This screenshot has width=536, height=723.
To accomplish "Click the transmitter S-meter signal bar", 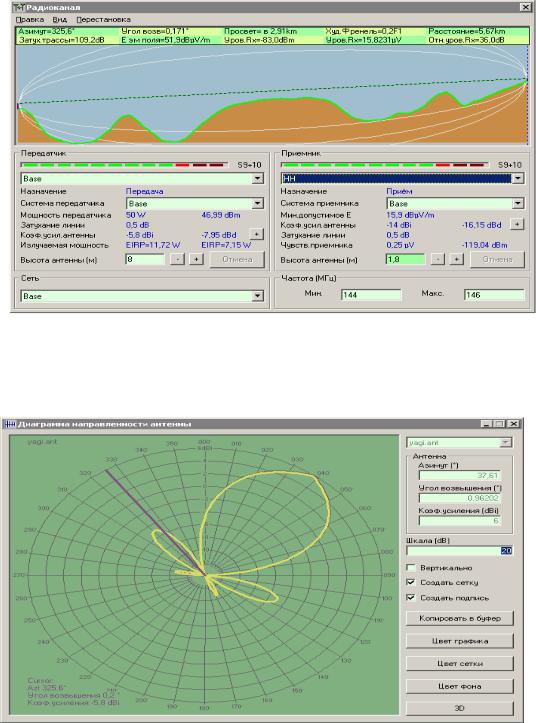I will (124, 165).
